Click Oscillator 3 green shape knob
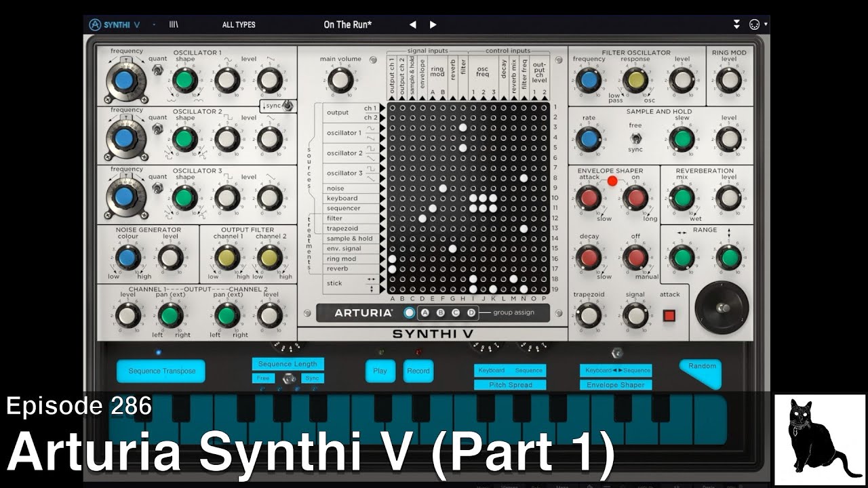Image resolution: width=868 pixels, height=488 pixels. [184, 198]
